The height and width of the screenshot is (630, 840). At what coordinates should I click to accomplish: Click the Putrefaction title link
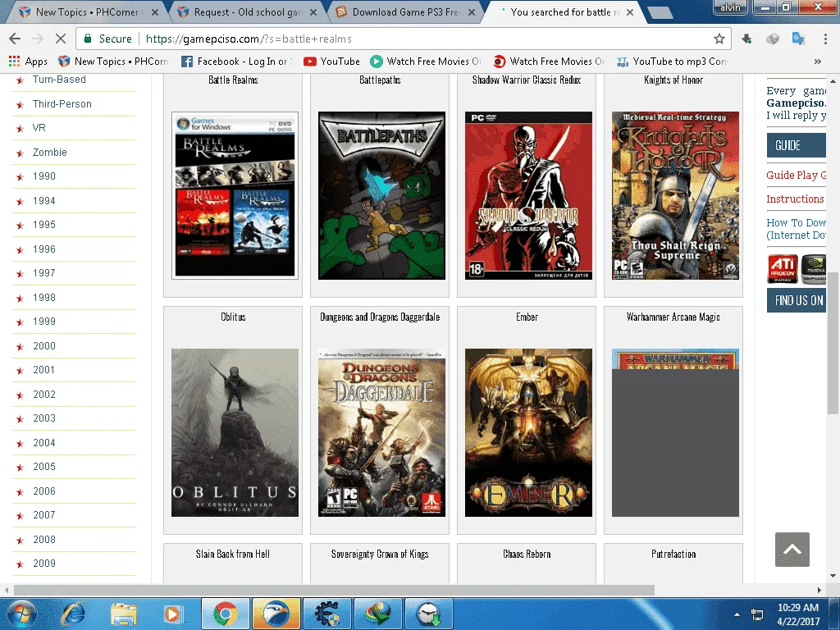click(x=673, y=554)
